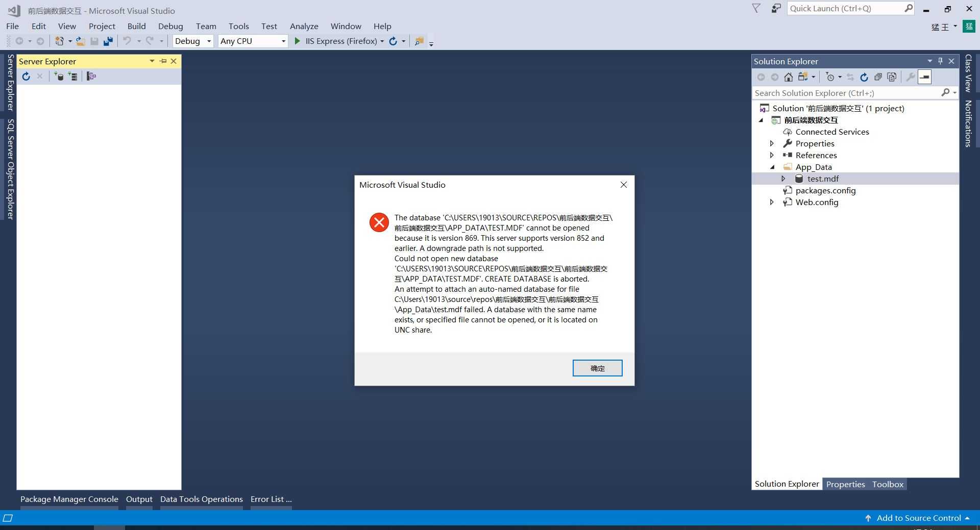Image resolution: width=980 pixels, height=530 pixels.
Task: Click the browser refresh icon in main toolbar
Action: click(393, 41)
